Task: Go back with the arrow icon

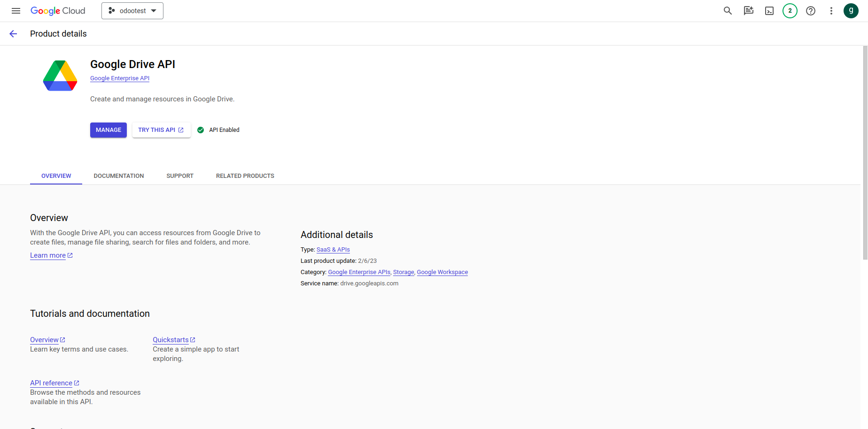Action: click(x=13, y=34)
